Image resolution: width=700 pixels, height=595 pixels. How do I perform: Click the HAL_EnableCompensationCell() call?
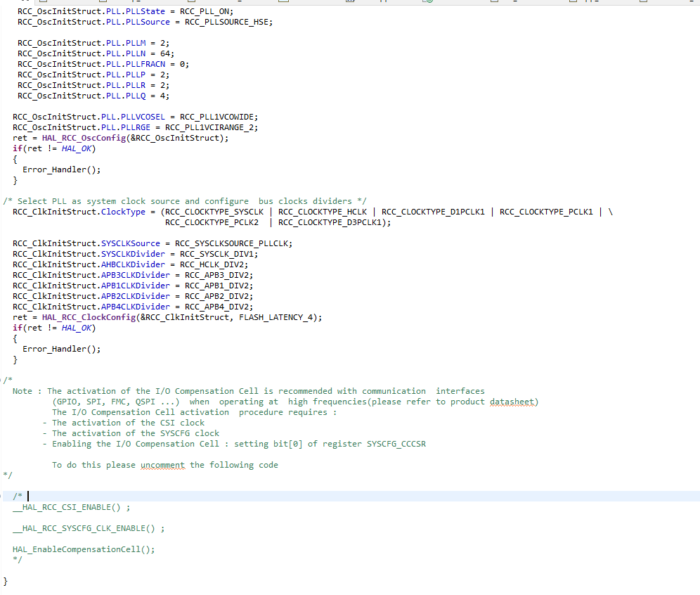point(84,549)
